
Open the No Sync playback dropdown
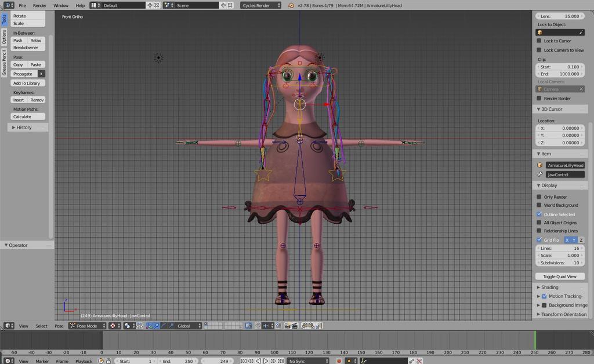point(308,361)
